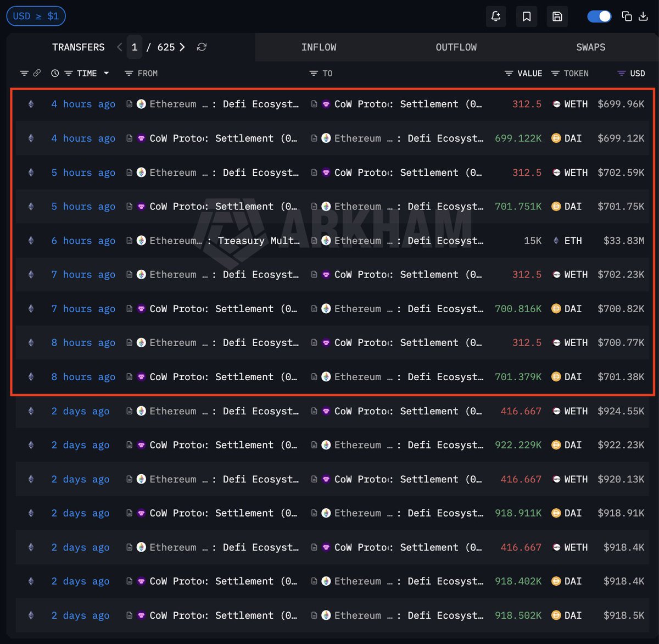This screenshot has height=644, width=659.
Task: Click the clock icon beside TIME
Action: pos(55,73)
